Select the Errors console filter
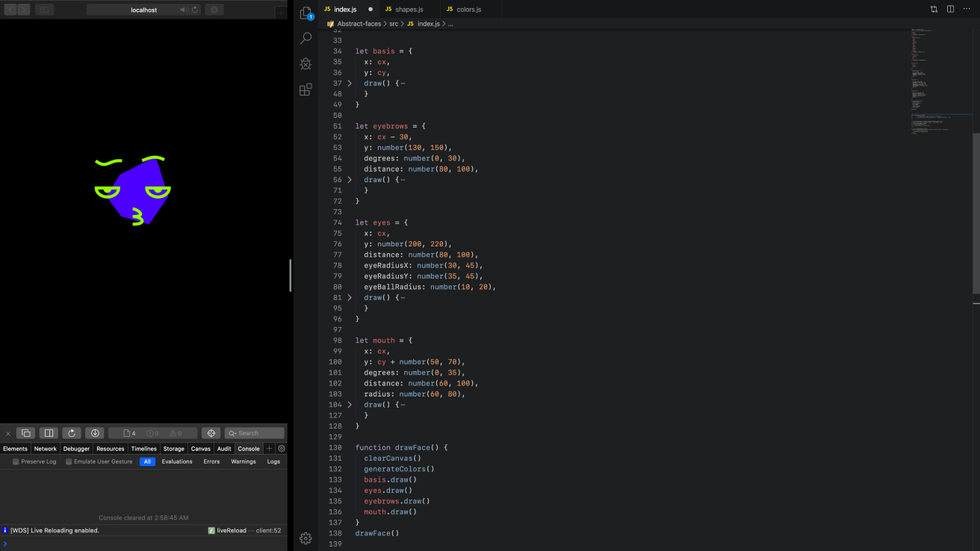980x551 pixels. 211,461
